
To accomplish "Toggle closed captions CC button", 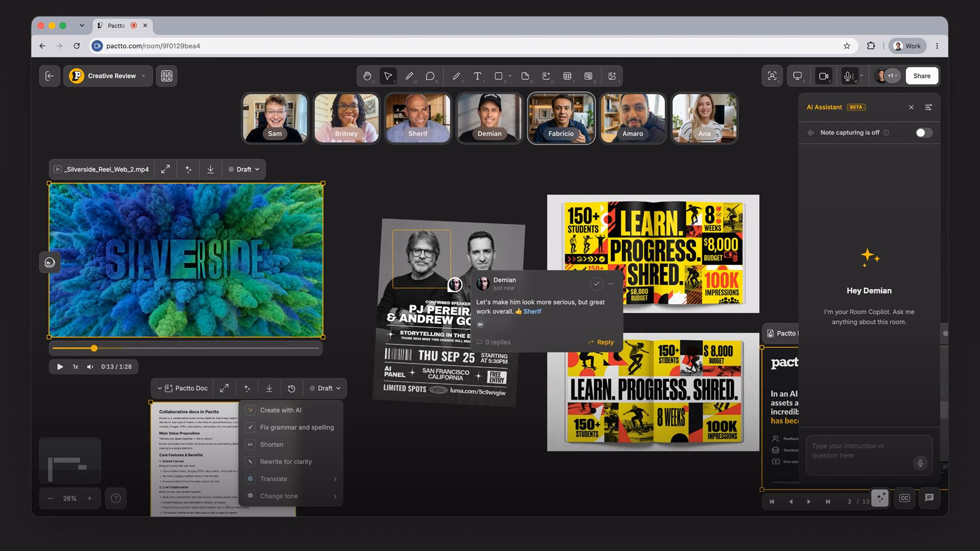I will 904,498.
